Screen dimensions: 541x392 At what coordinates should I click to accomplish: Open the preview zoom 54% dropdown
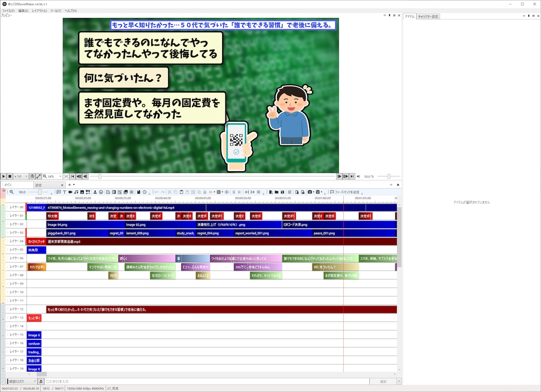click(52, 176)
